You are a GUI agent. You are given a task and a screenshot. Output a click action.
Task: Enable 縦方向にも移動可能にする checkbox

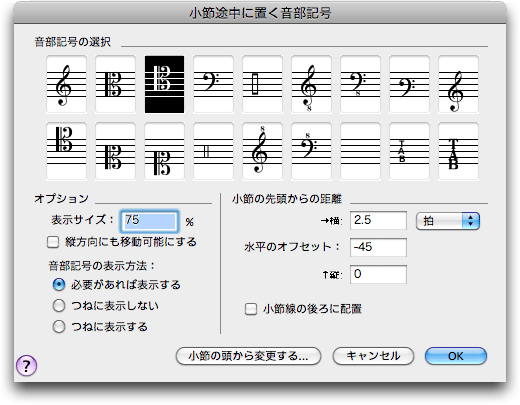53,242
